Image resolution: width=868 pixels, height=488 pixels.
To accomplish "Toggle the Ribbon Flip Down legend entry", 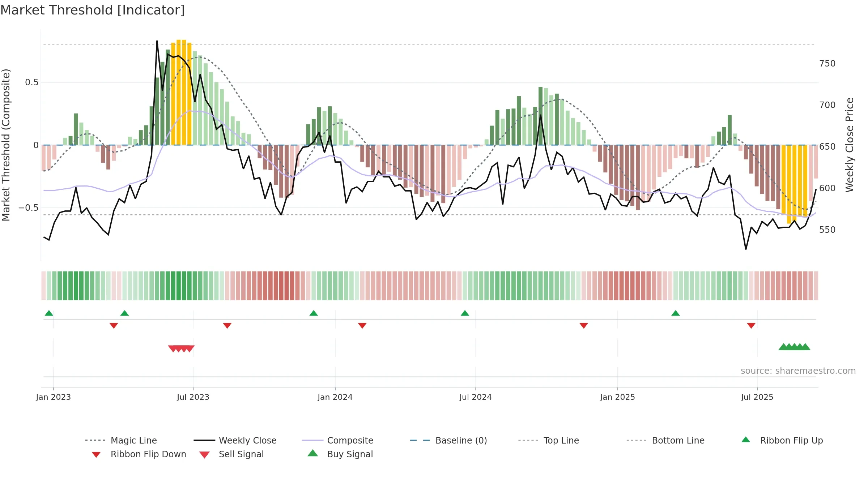I will point(139,454).
